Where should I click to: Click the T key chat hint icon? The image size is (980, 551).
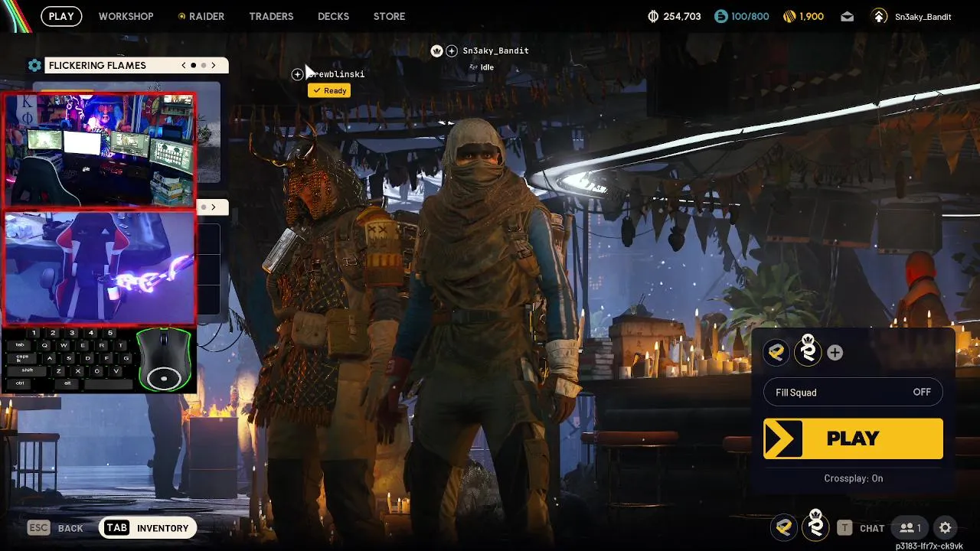click(844, 528)
